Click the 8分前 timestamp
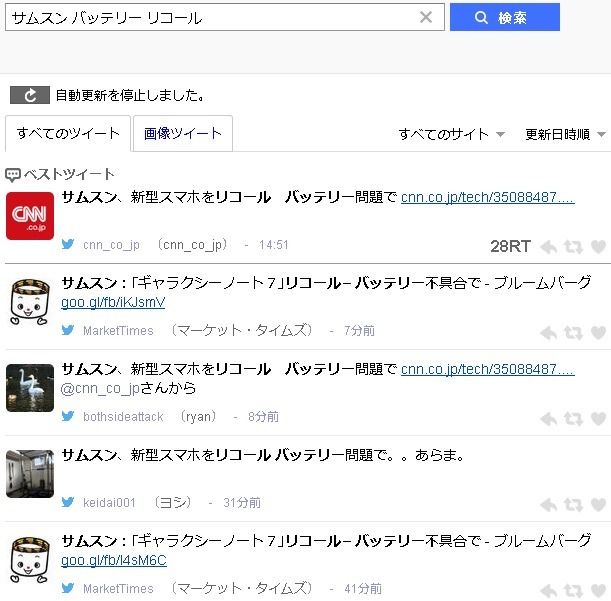 tap(263, 417)
